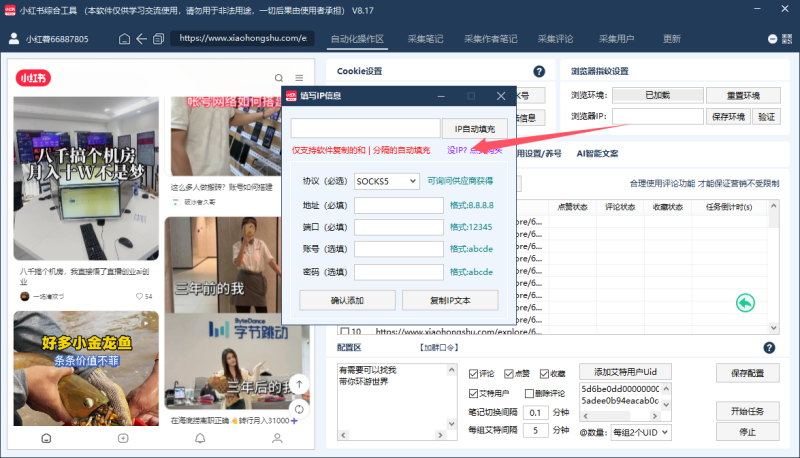Switch to 采集笔记 tab
Viewport: 800px width, 458px height.
pos(426,39)
